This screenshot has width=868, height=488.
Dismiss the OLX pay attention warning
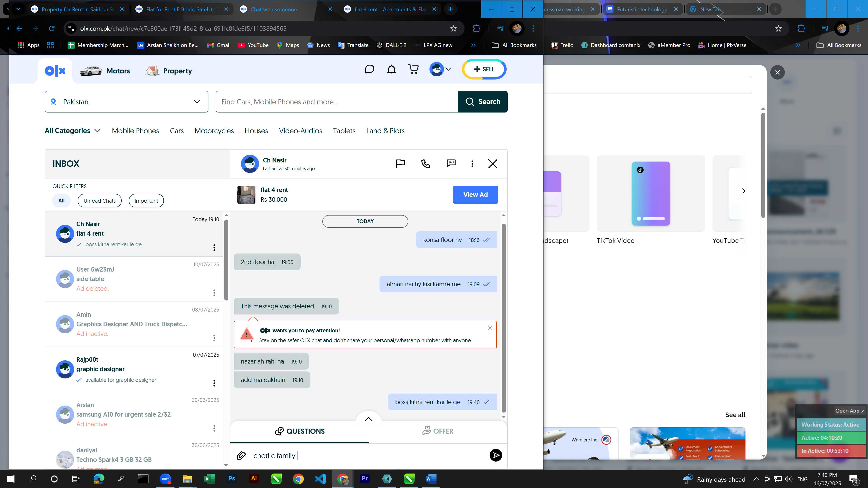tap(490, 328)
